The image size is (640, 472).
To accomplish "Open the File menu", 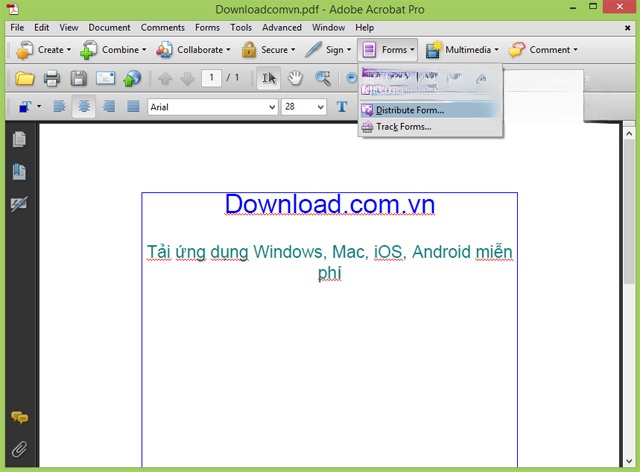I will 17,27.
